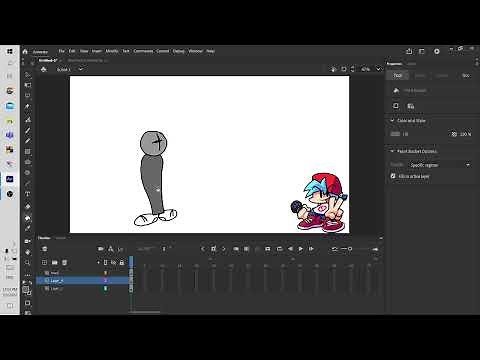
Task: Open the Commands menu
Action: 143,51
